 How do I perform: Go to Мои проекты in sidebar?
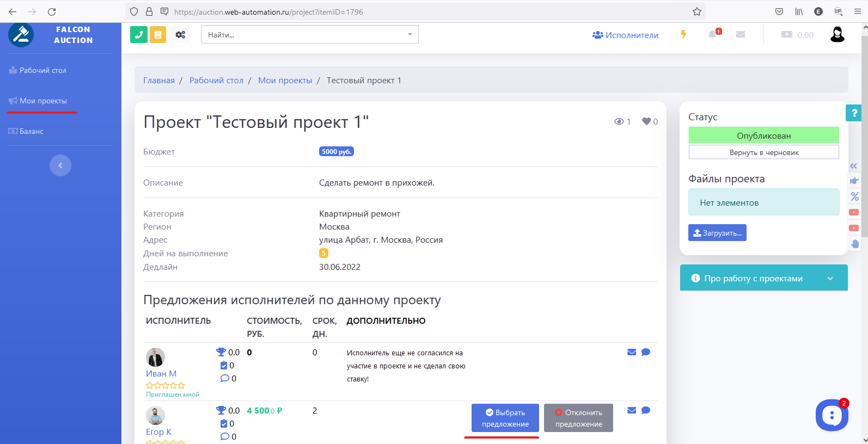pos(43,101)
